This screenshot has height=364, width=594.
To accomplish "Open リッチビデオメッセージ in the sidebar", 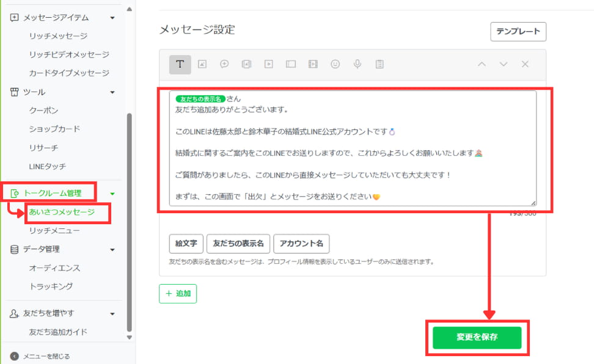I will point(69,54).
